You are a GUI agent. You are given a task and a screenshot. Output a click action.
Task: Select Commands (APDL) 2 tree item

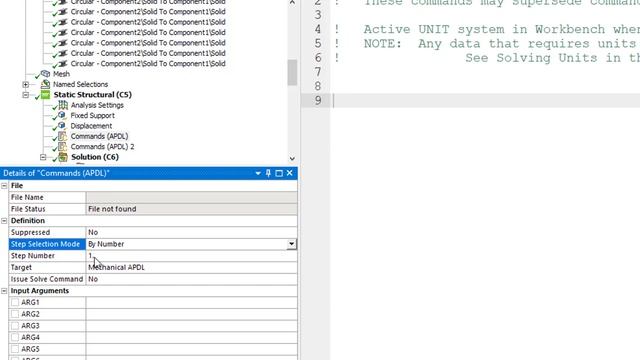tap(102, 147)
